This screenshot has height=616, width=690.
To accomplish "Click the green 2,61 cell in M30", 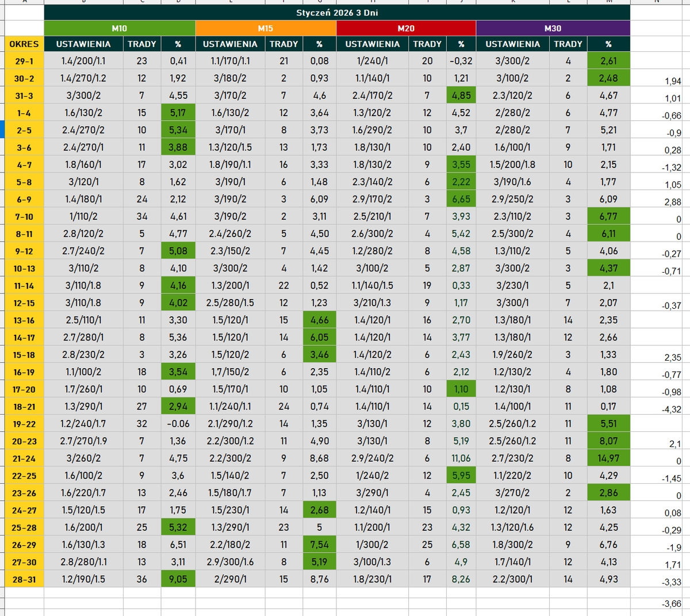I will (x=608, y=61).
